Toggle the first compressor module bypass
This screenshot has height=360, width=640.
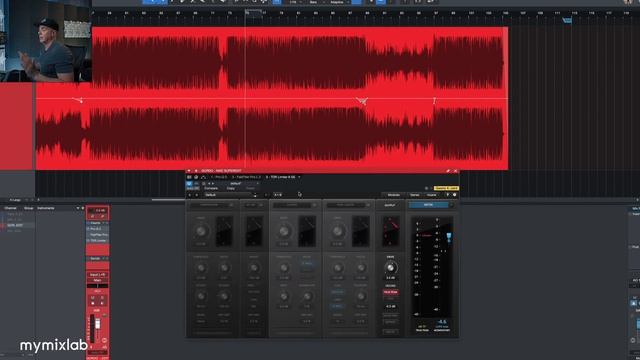point(231,205)
